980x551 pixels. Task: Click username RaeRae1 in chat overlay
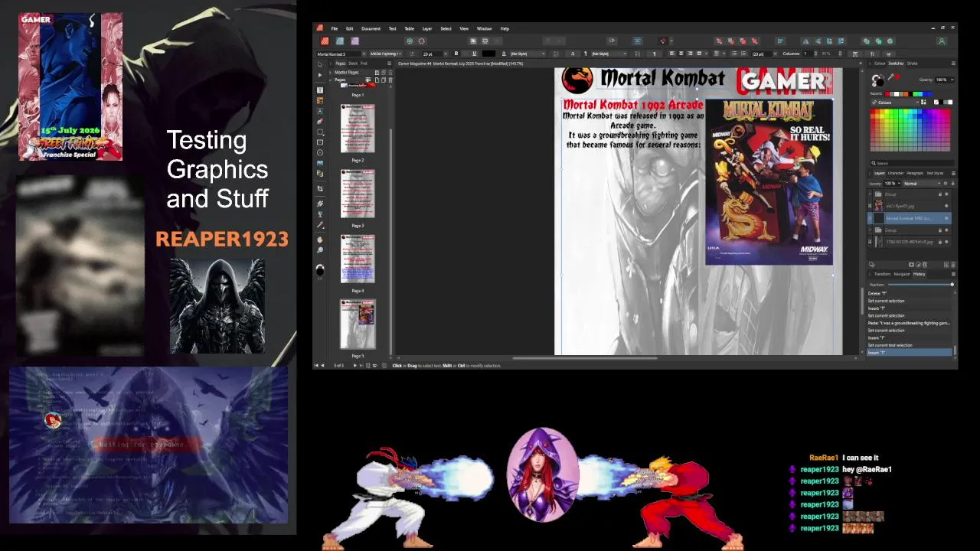(824, 458)
